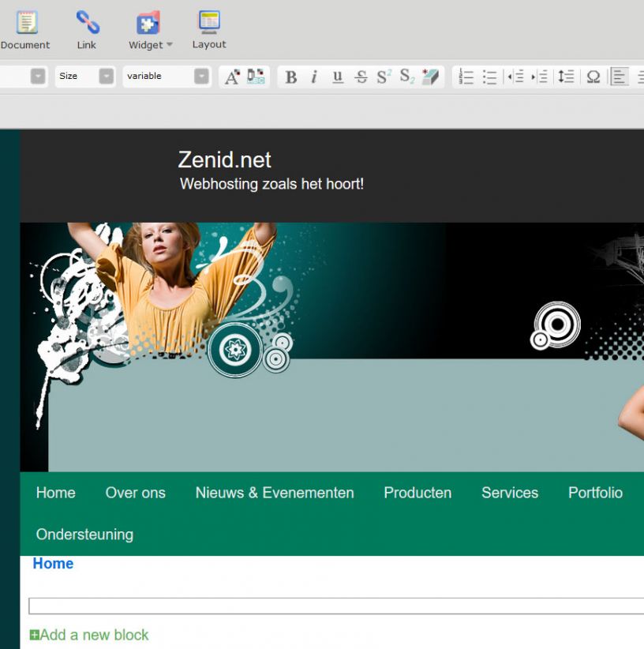The image size is (644, 649).
Task: Click the line spacing icon
Action: (566, 77)
